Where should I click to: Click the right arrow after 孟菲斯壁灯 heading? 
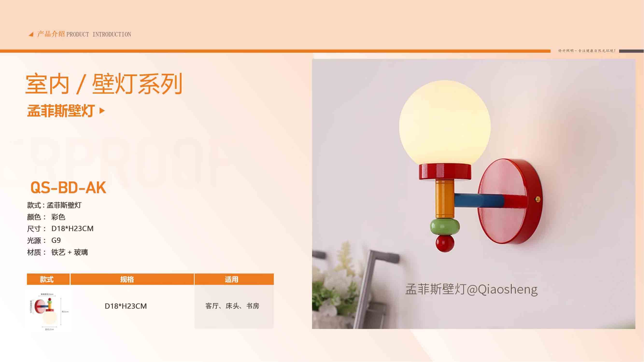tap(102, 111)
